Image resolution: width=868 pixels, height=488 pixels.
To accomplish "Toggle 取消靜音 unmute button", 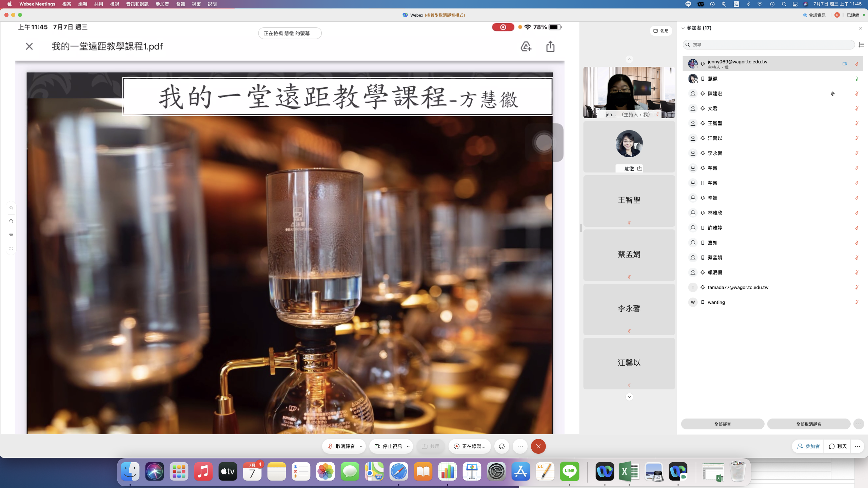I will click(341, 446).
